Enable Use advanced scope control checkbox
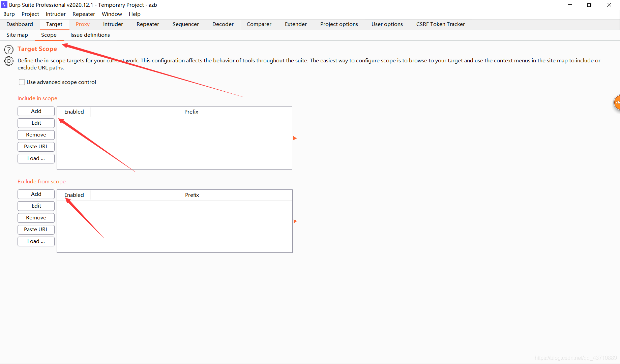 (22, 82)
